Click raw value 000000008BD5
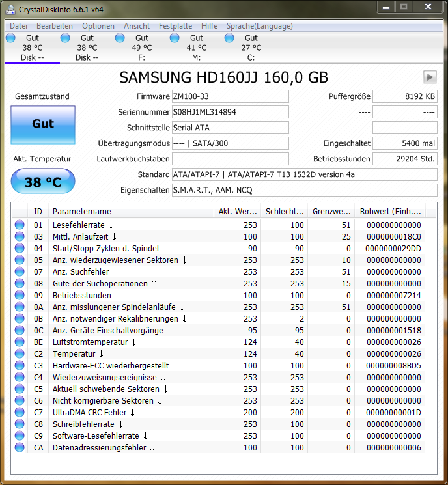 [393, 366]
